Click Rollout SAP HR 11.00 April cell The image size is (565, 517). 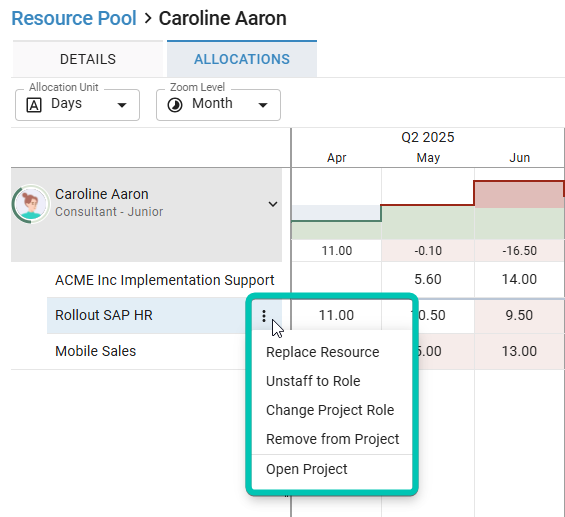[x=337, y=316]
